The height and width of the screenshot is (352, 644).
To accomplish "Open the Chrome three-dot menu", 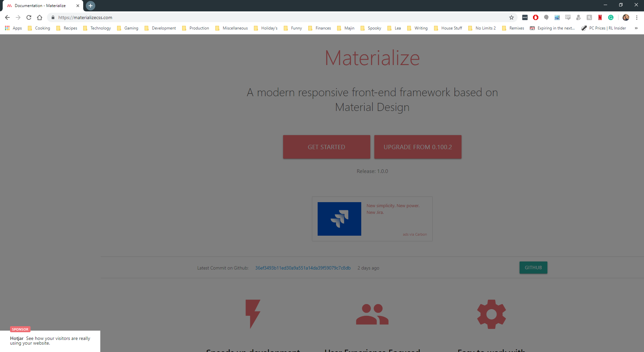I will 637,17.
